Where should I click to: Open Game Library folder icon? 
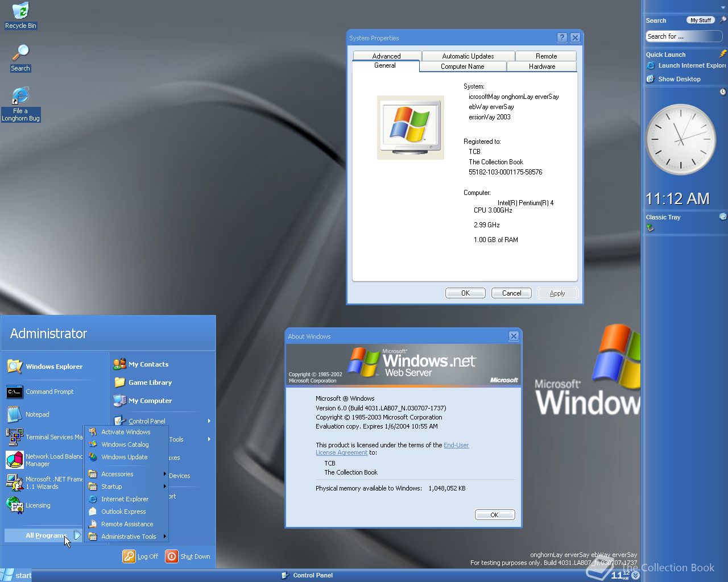click(x=119, y=383)
